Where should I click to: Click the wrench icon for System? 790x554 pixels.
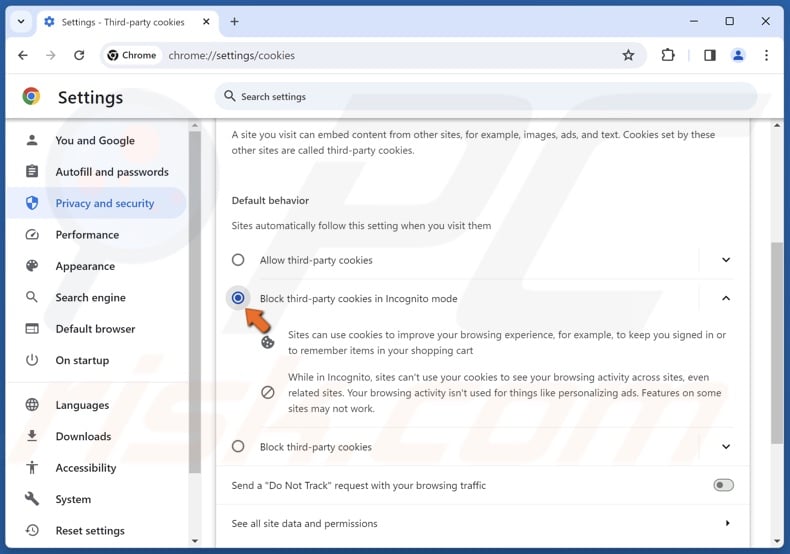(x=32, y=499)
